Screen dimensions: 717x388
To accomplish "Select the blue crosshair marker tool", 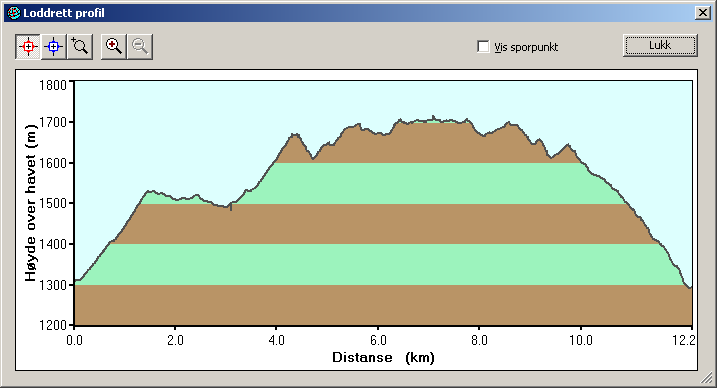I will (54, 47).
